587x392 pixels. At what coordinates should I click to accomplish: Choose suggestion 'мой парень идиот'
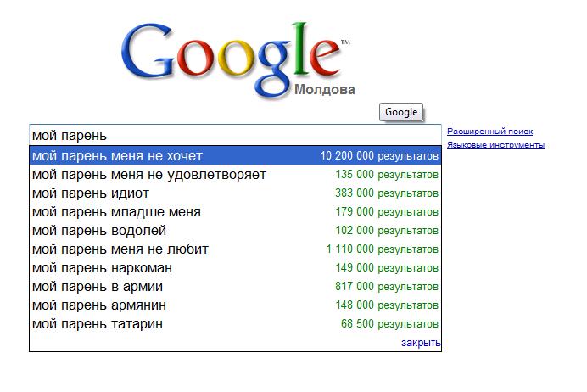click(235, 193)
